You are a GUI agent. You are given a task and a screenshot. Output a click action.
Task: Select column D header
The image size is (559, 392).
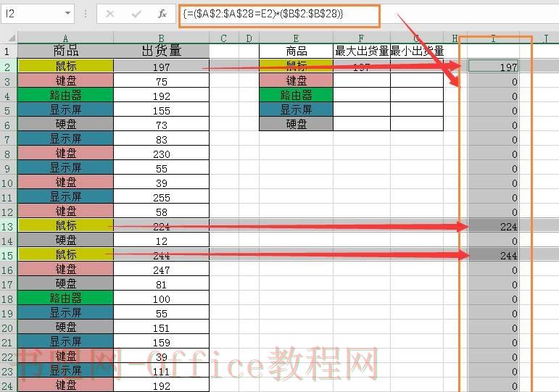pos(249,38)
